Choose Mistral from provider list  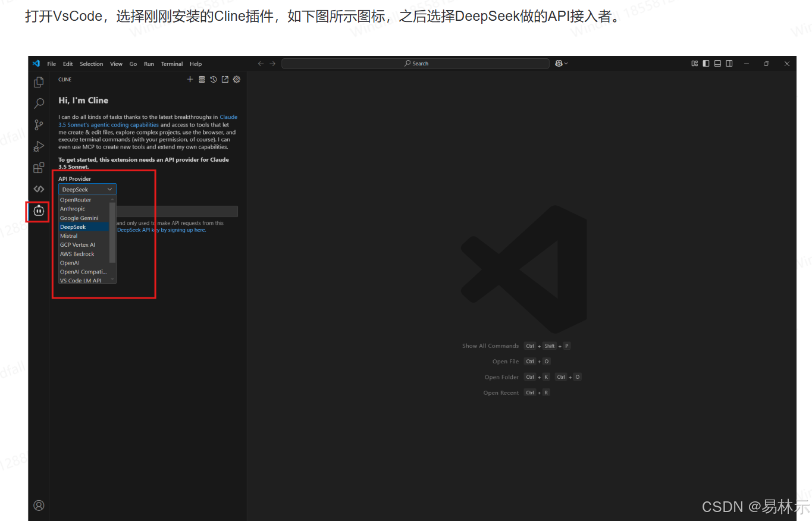(84, 236)
